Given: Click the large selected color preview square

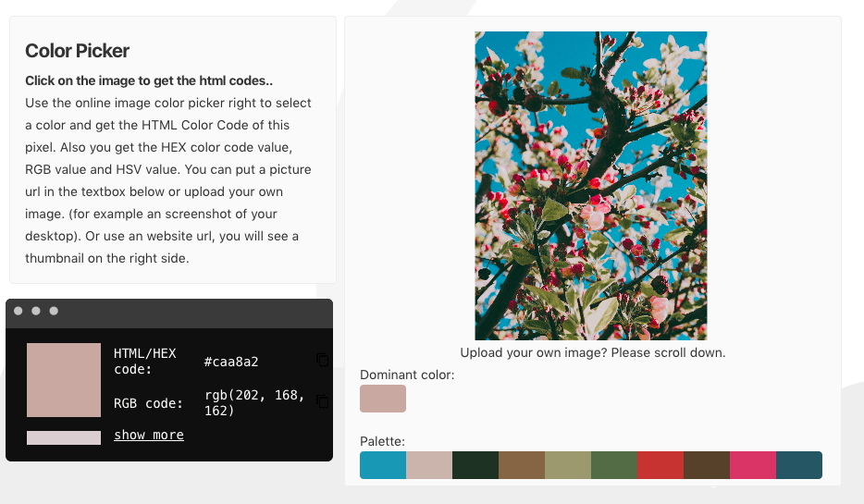Looking at the screenshot, I should 64,380.
